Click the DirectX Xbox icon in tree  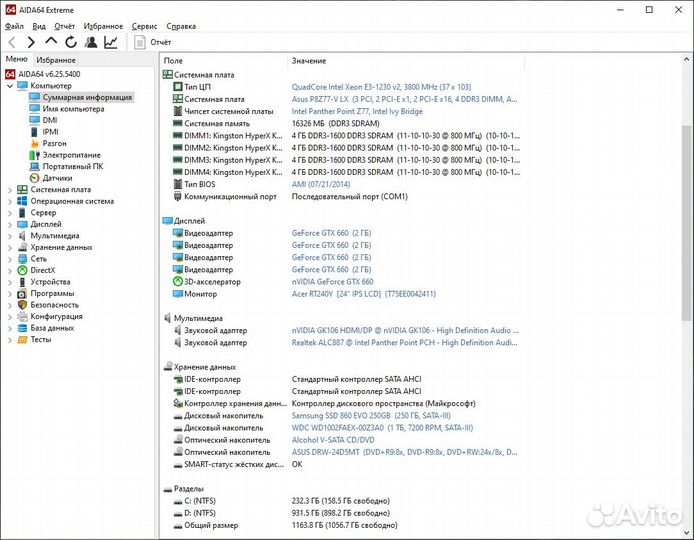(x=22, y=270)
